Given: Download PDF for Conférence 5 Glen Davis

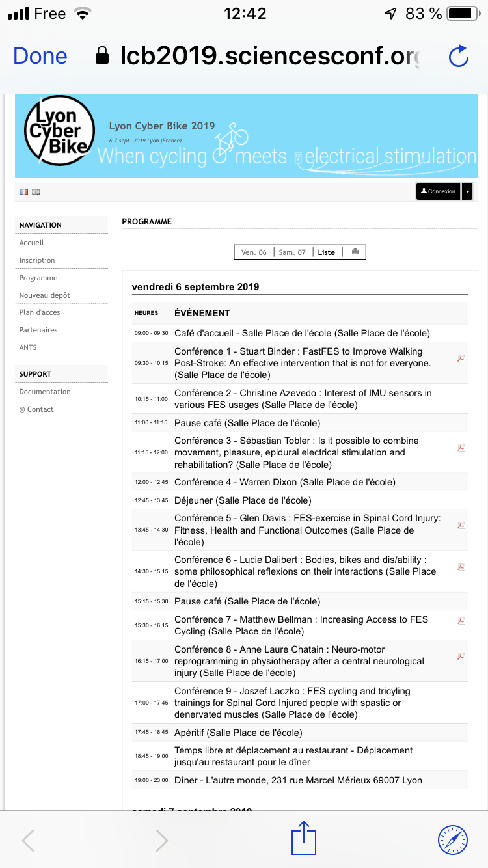Looking at the screenshot, I should [x=461, y=525].
